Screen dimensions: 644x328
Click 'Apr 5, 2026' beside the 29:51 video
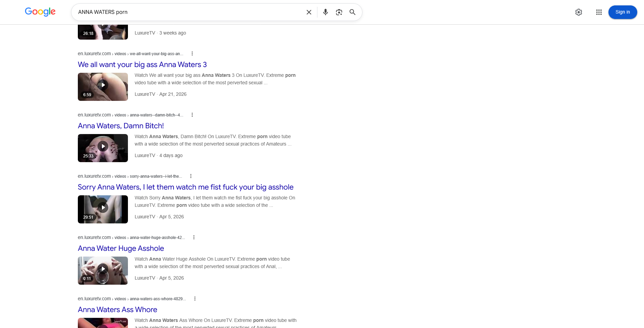[x=172, y=217]
